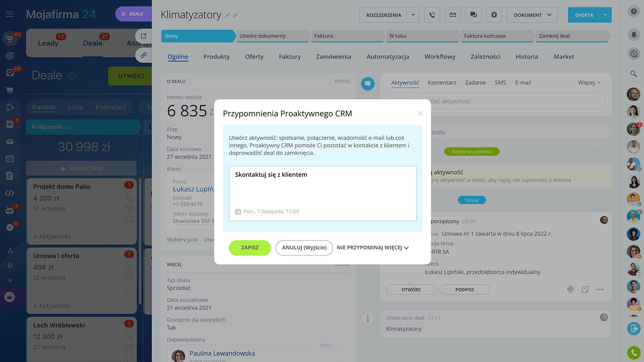
Task: Click the printer icon on the document
Action: [x=570, y=289]
